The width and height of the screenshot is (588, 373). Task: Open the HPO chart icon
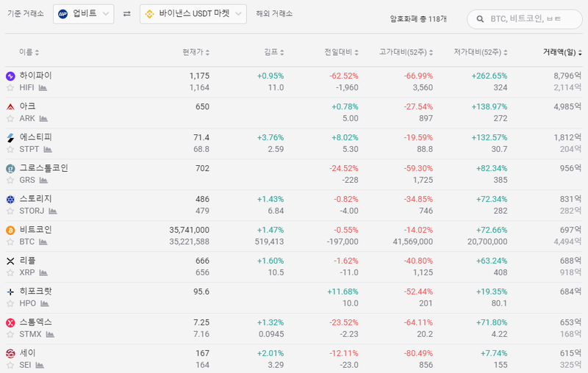point(45,304)
